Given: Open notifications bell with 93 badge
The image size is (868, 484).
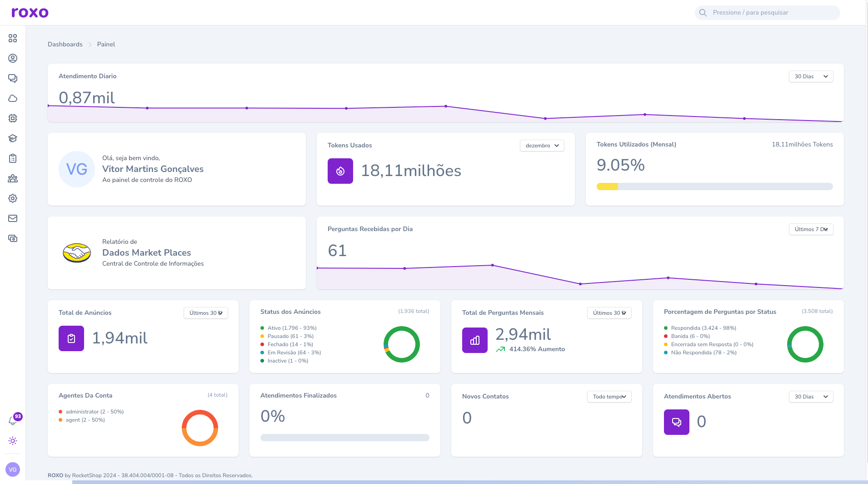Looking at the screenshot, I should click(x=13, y=420).
